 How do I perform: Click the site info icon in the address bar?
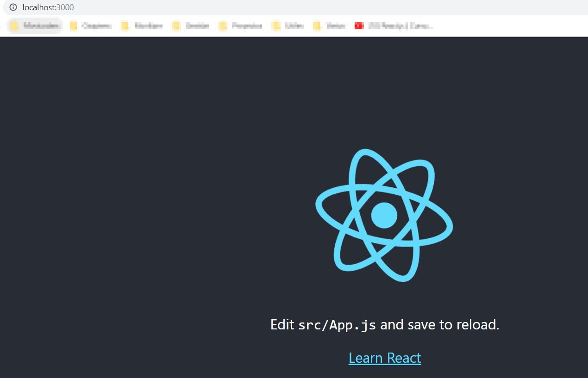point(13,7)
